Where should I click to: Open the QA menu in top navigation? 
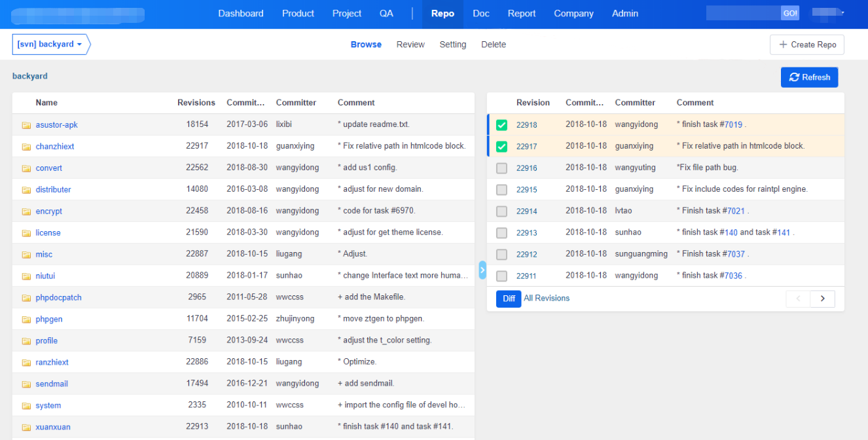[x=386, y=14]
